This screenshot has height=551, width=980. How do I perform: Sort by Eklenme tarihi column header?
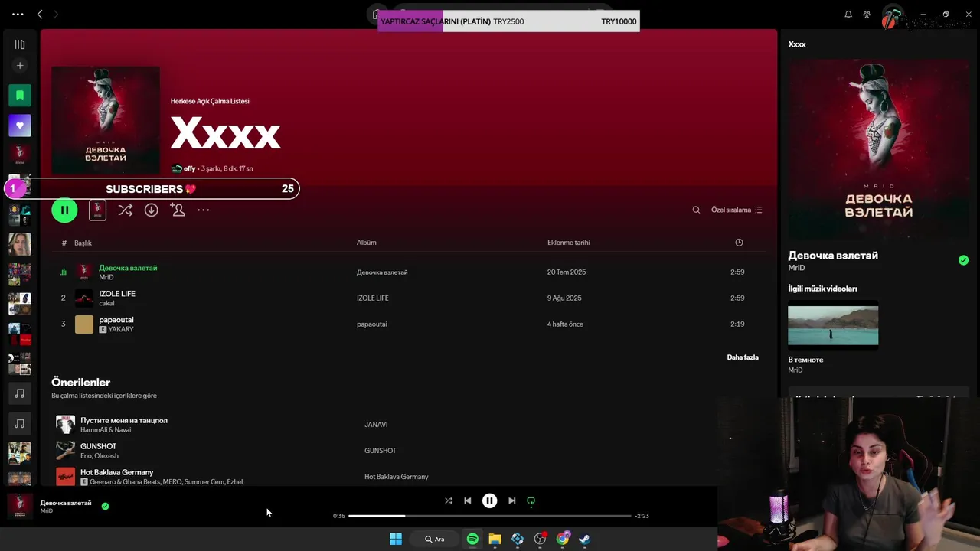tap(568, 243)
